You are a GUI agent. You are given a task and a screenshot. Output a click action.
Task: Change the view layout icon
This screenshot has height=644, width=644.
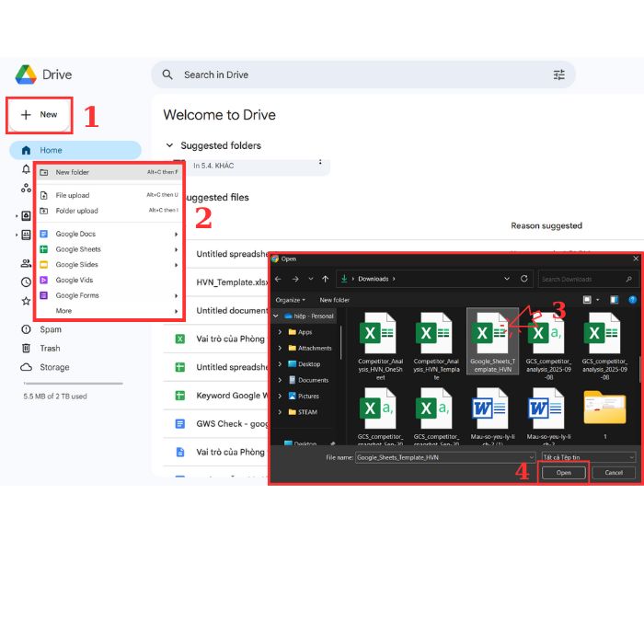pyautogui.click(x=587, y=300)
